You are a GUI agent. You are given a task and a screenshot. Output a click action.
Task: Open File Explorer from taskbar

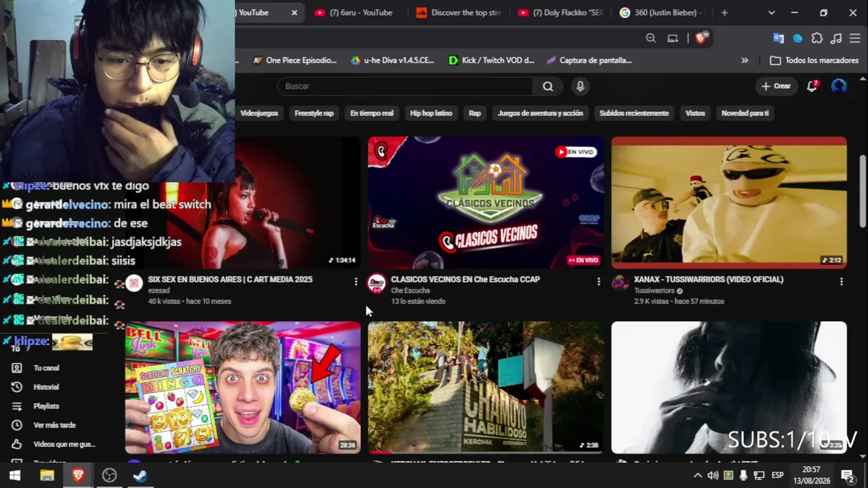[x=47, y=475]
